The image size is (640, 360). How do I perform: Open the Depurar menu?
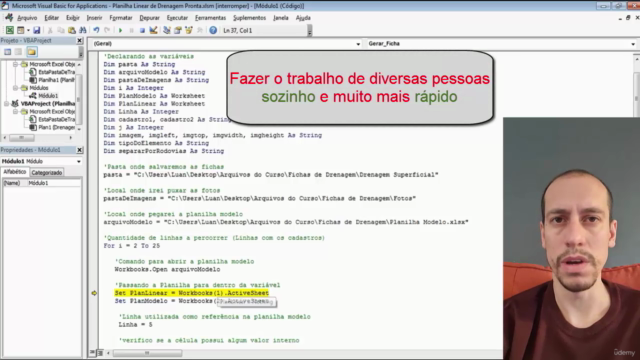[x=149, y=18]
